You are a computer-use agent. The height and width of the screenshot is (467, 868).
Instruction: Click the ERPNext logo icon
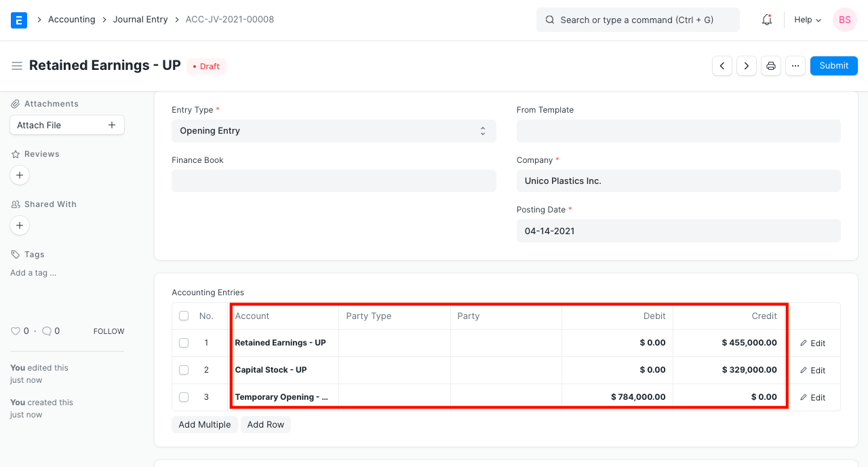[x=18, y=19]
